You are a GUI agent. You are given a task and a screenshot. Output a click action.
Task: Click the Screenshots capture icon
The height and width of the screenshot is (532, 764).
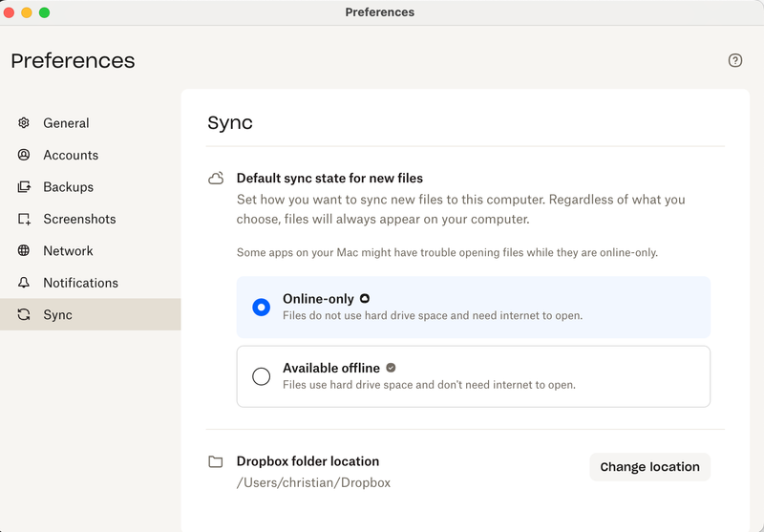click(x=24, y=219)
